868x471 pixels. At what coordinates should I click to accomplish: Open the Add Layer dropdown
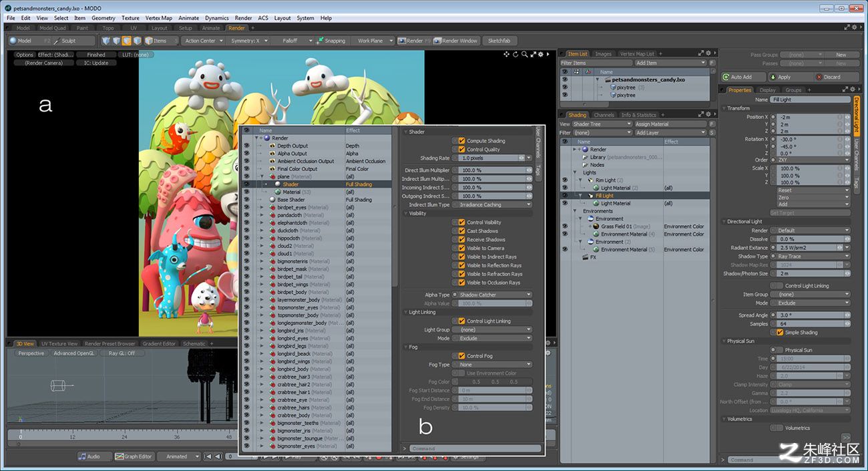[x=670, y=132]
